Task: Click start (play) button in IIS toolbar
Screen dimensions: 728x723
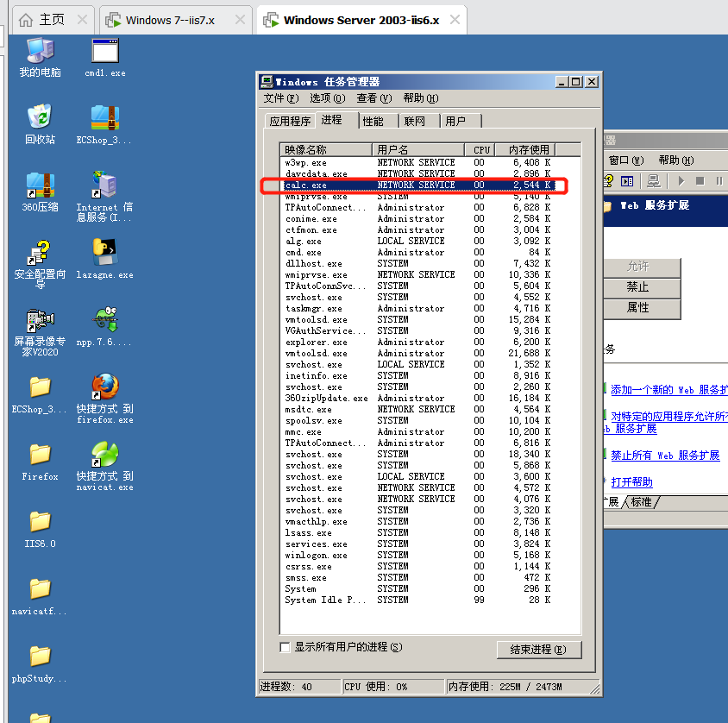Action: [681, 180]
